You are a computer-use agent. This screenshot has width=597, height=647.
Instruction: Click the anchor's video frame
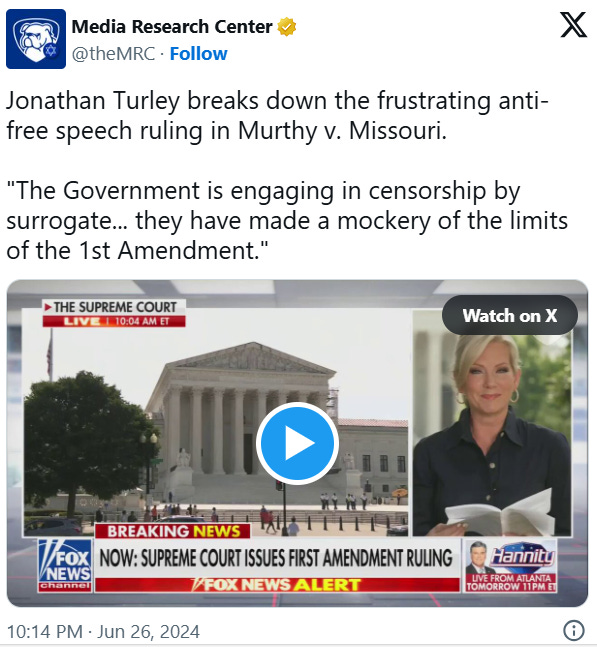pyautogui.click(x=492, y=423)
